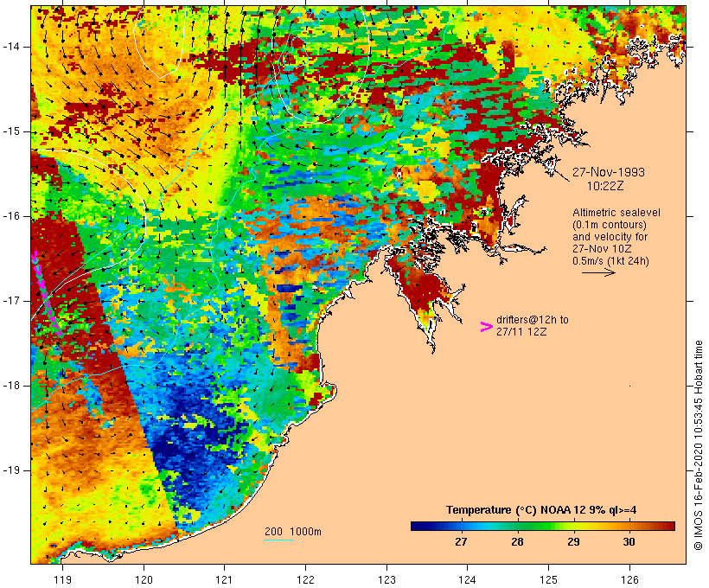Select the 'Altimetric sealevel' legend text
Viewport: 709px width, 588px height.
(616, 213)
